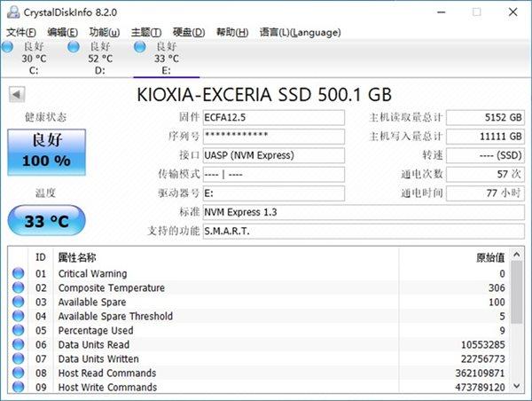Close the CrystalDiskInfo window
The width and height of the screenshot is (532, 401).
click(x=513, y=12)
